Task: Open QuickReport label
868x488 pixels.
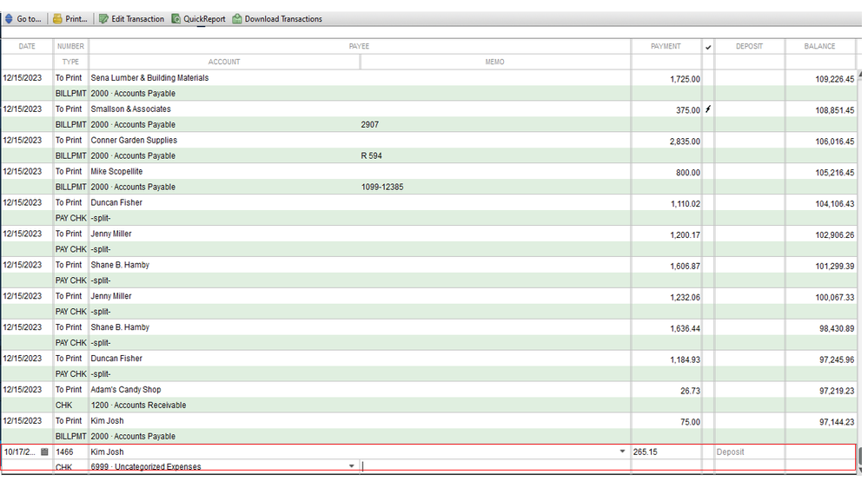Action: pos(204,19)
